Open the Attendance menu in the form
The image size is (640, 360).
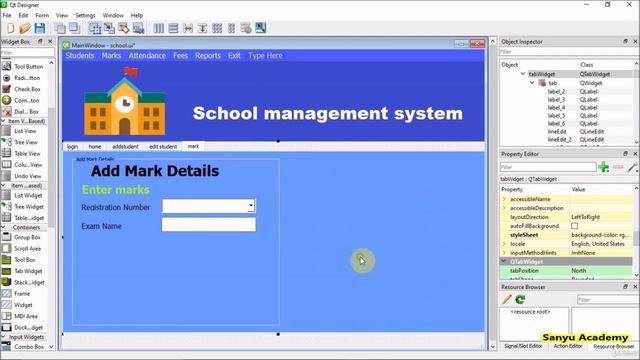147,56
